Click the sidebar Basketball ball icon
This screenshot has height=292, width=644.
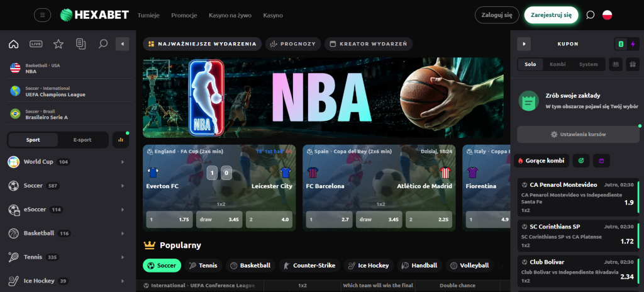click(14, 233)
